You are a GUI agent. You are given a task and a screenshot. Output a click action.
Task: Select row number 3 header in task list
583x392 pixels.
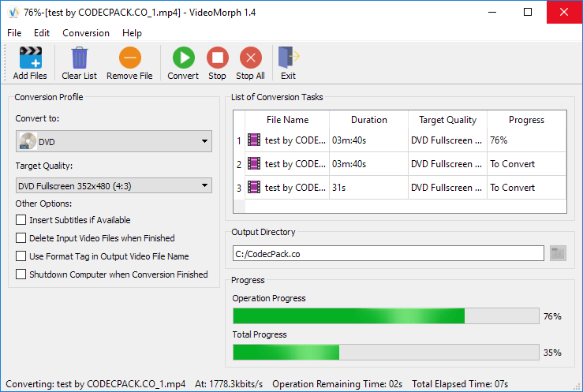coord(239,188)
